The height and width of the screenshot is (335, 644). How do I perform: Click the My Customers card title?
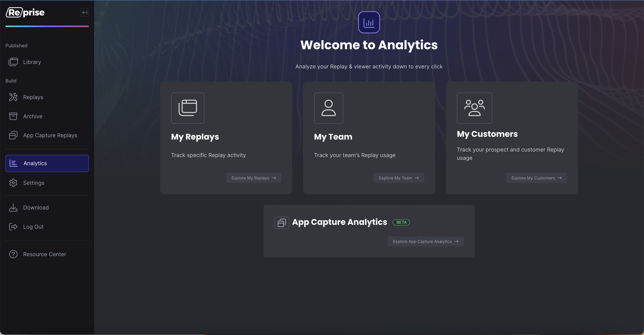point(487,134)
